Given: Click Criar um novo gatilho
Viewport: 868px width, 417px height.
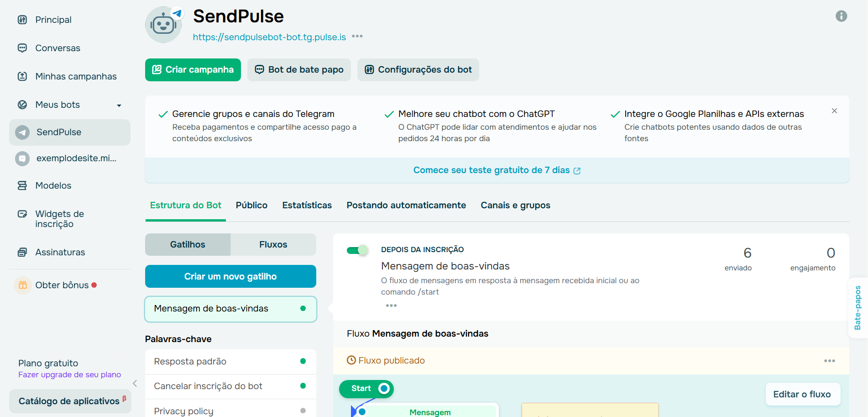Looking at the screenshot, I should [x=230, y=276].
